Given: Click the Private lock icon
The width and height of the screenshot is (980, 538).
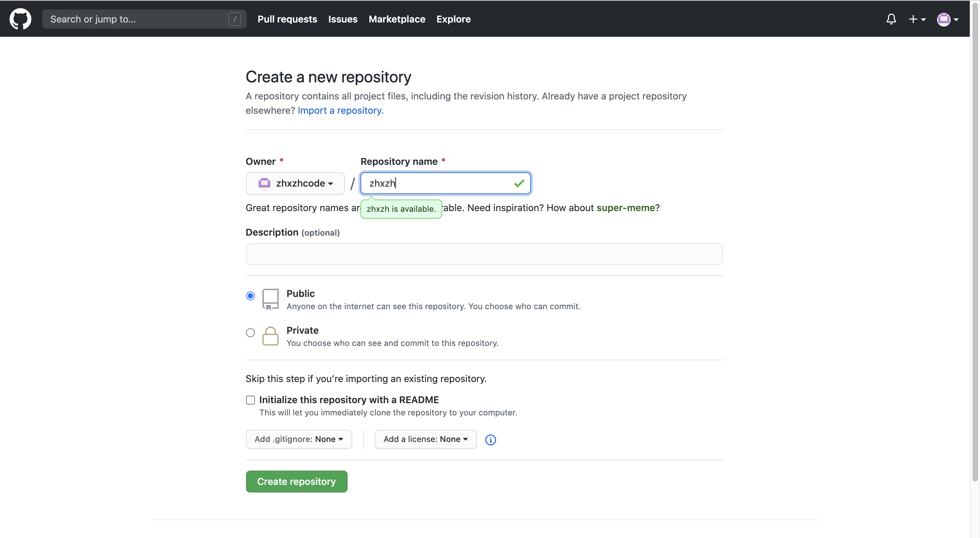Looking at the screenshot, I should pyautogui.click(x=270, y=336).
